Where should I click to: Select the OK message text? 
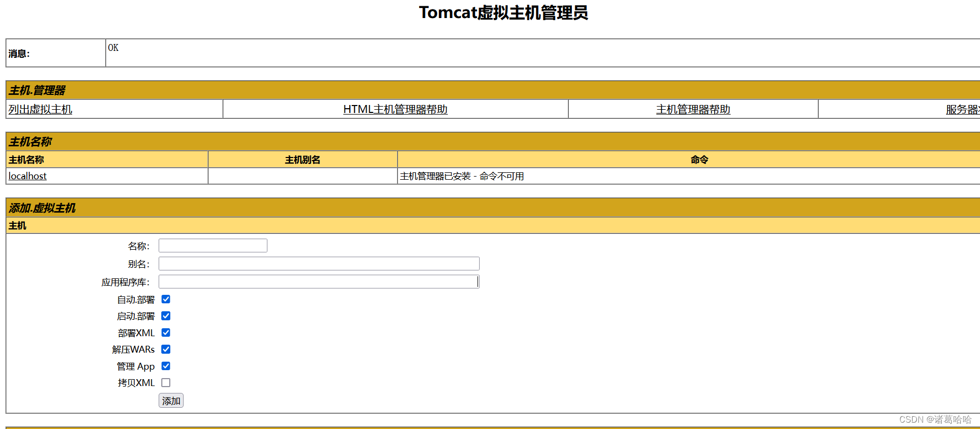(113, 48)
